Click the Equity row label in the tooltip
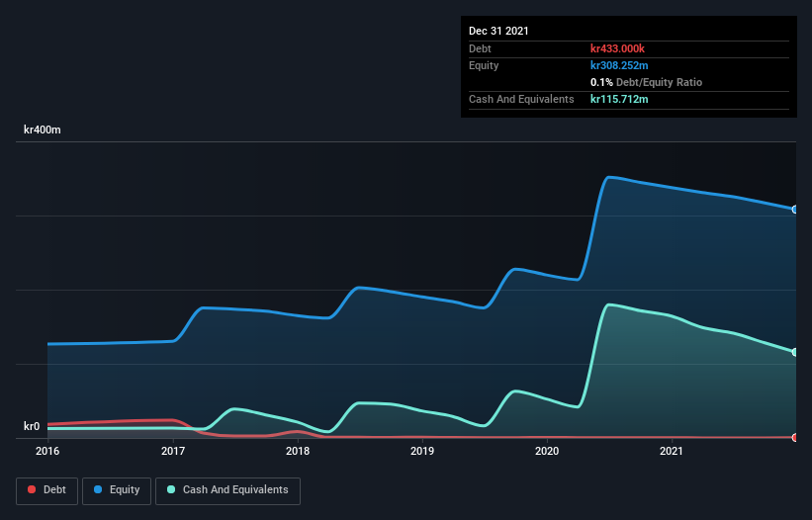Image resolution: width=812 pixels, height=520 pixels. pyautogui.click(x=484, y=65)
